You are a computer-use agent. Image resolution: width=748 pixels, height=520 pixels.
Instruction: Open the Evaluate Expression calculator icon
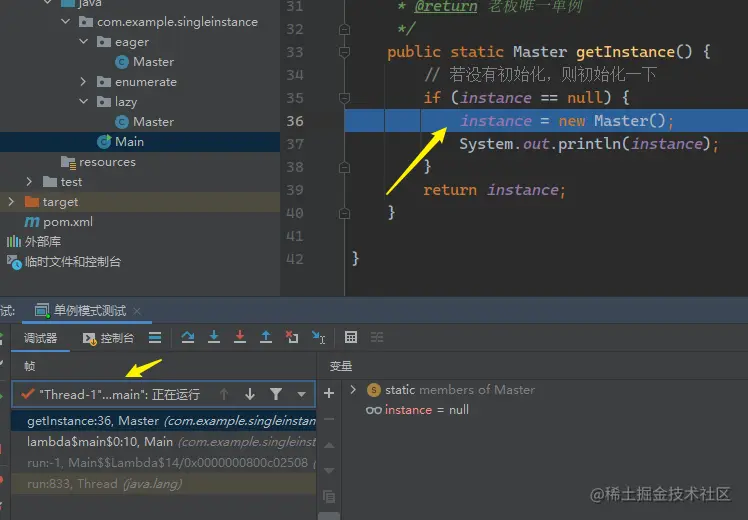tap(351, 337)
